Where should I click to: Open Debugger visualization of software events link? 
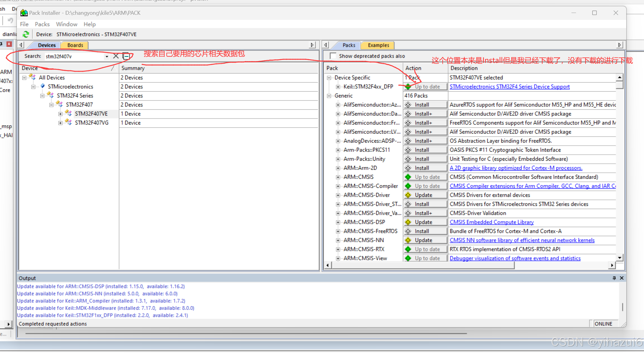coord(515,258)
